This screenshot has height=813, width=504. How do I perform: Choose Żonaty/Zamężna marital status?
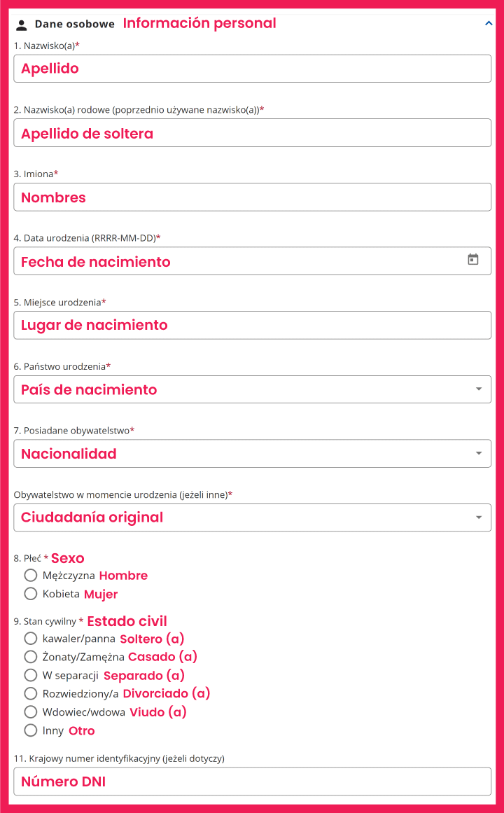click(30, 657)
